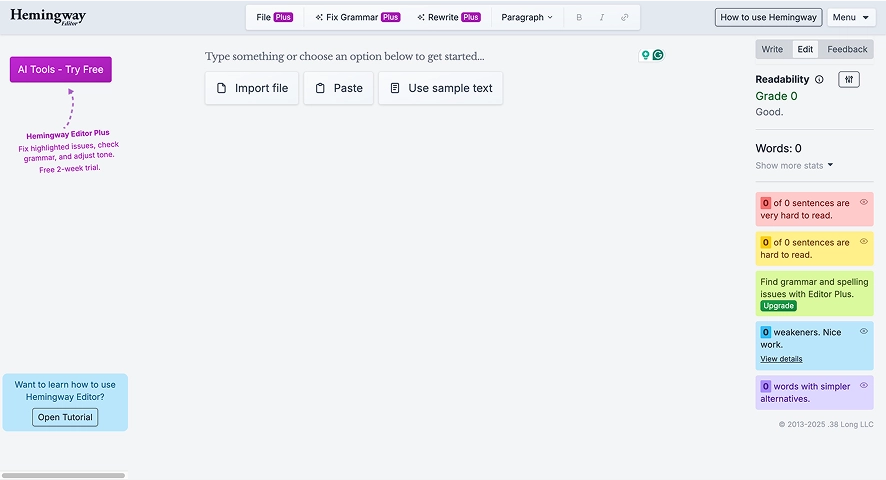
Task: Click the green Upgrade button
Action: [779, 306]
